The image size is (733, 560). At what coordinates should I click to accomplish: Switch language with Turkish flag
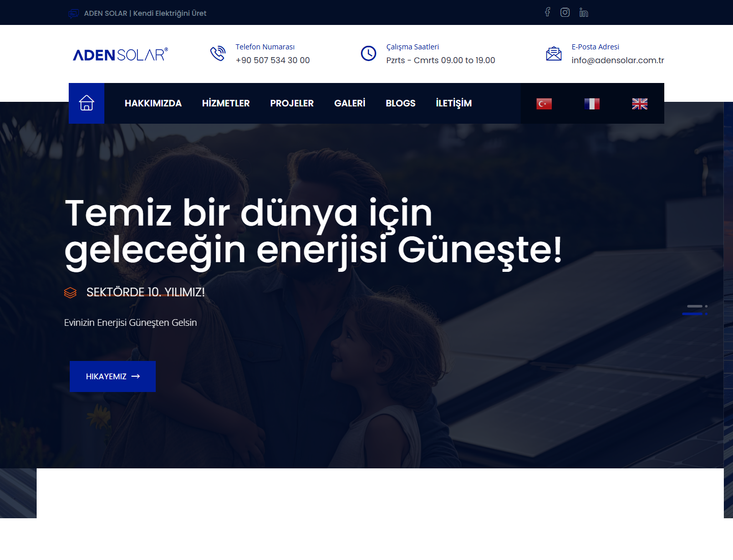click(544, 104)
